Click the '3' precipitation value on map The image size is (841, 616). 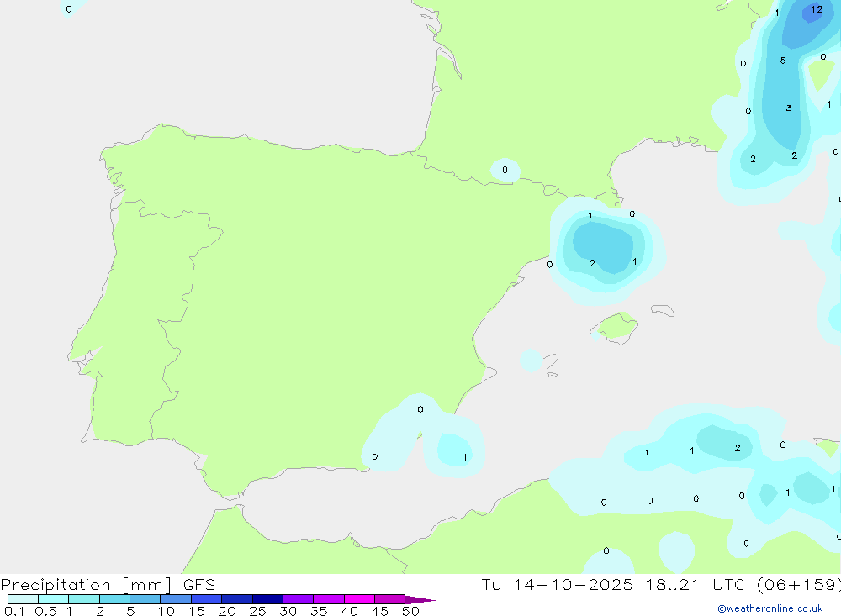[789, 108]
